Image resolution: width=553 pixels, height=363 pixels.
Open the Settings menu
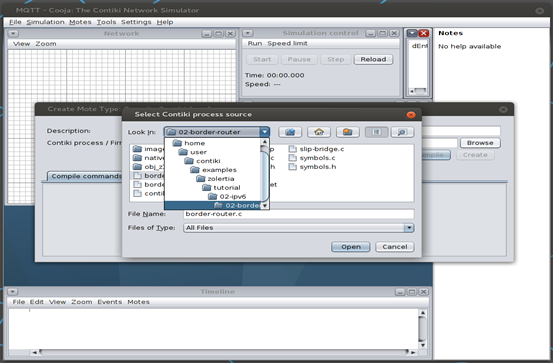(136, 22)
